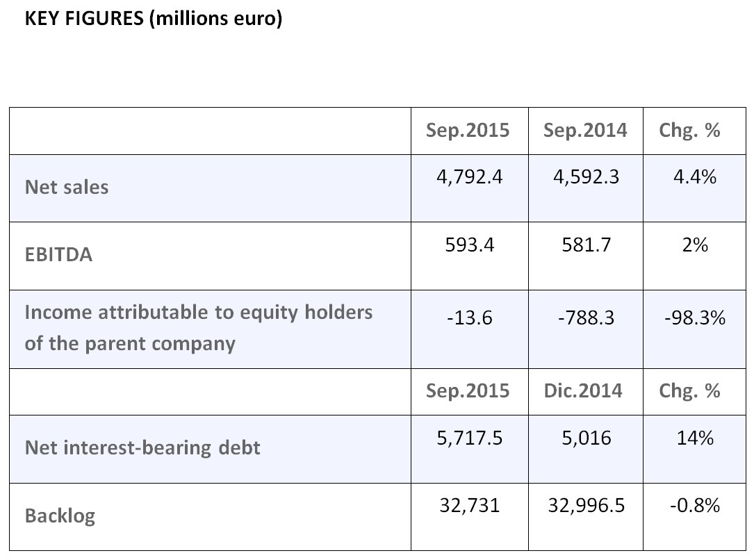
Task: Select the -98.3% change cell
Action: click(694, 318)
